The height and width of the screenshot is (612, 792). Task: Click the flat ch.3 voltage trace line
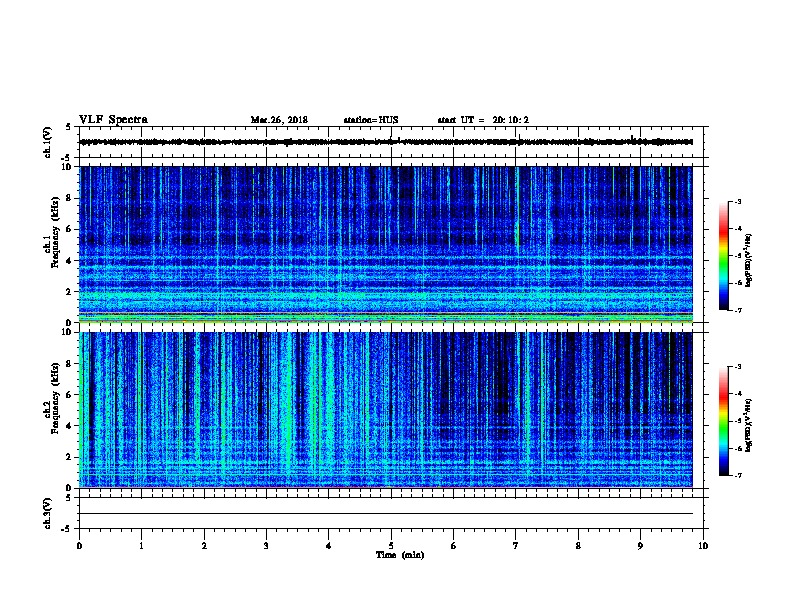(386, 514)
